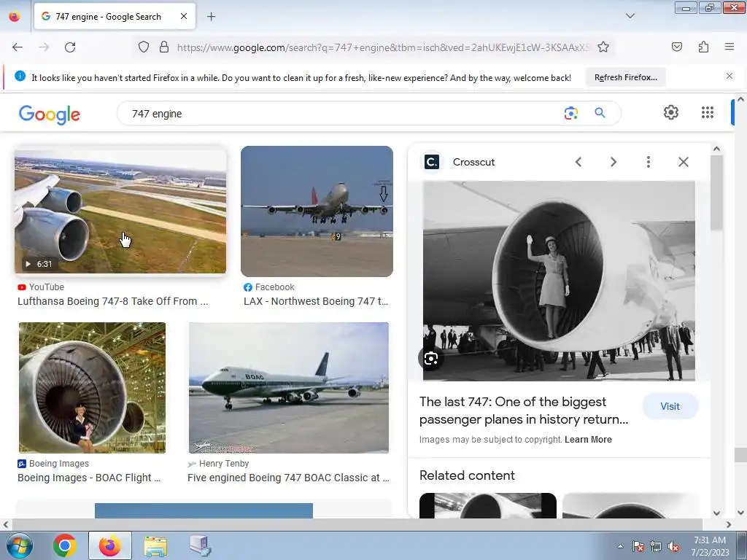Dismiss the Firefox refresh notification bar
The image size is (747, 560).
pos(729,76)
